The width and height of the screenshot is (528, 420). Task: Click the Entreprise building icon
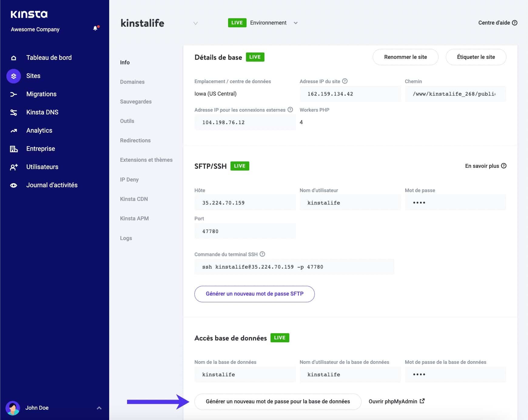pos(14,149)
